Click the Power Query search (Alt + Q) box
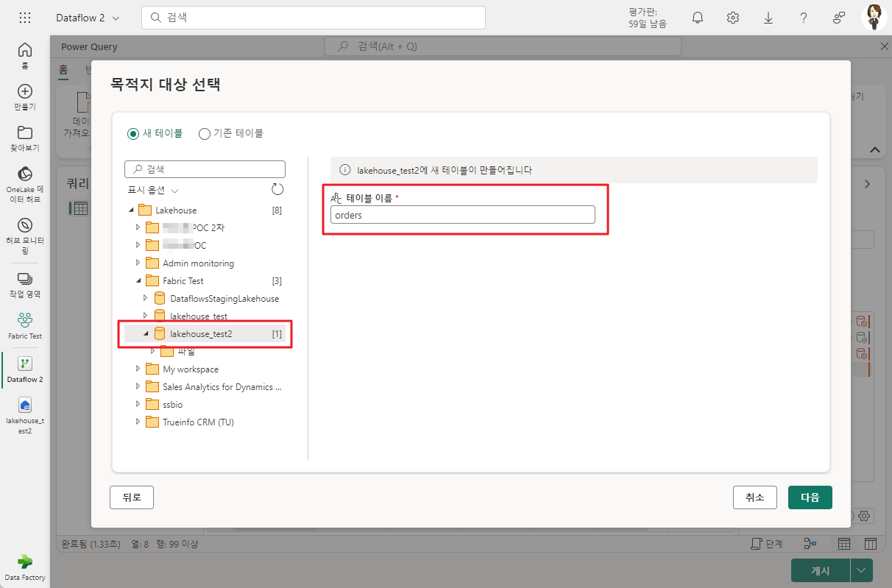 pyautogui.click(x=503, y=46)
